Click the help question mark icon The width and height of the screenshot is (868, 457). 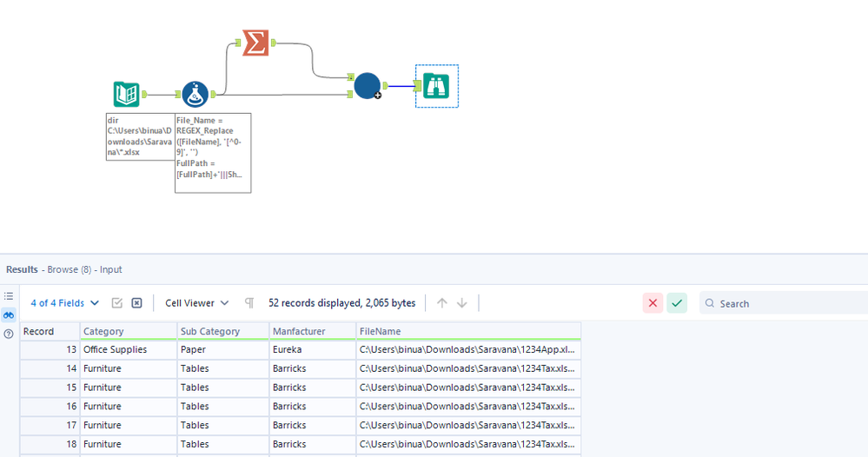(9, 334)
